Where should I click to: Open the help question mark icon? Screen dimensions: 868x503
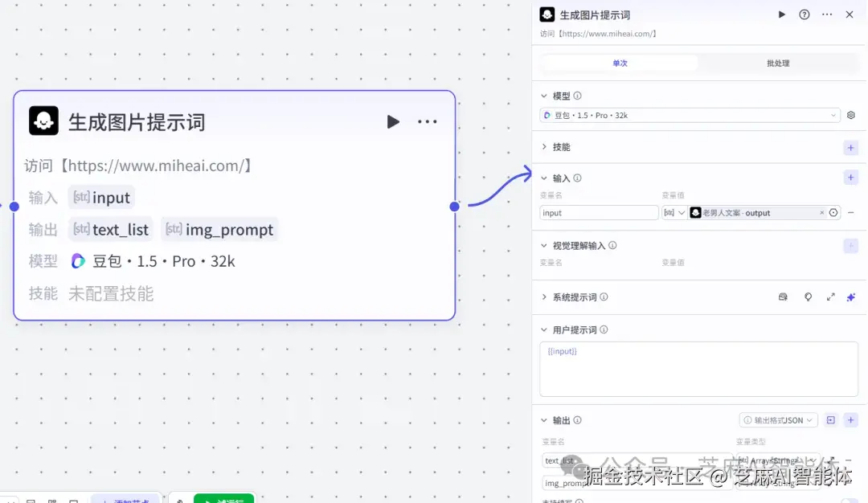tap(805, 14)
